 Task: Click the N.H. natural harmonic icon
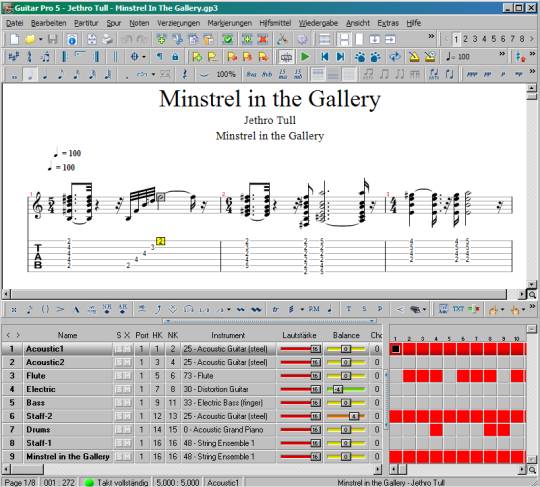pos(107,309)
